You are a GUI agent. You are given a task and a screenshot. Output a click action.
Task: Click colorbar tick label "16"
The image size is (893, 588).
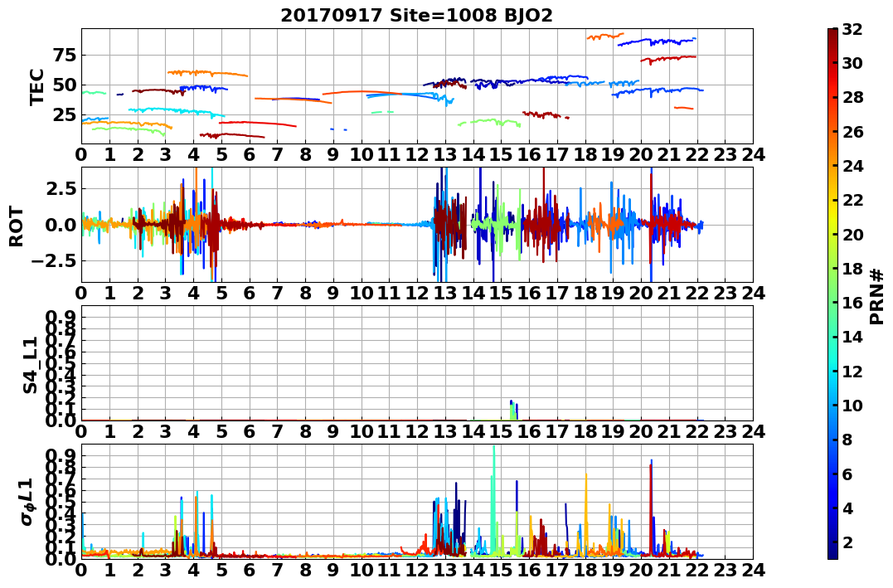point(852,303)
